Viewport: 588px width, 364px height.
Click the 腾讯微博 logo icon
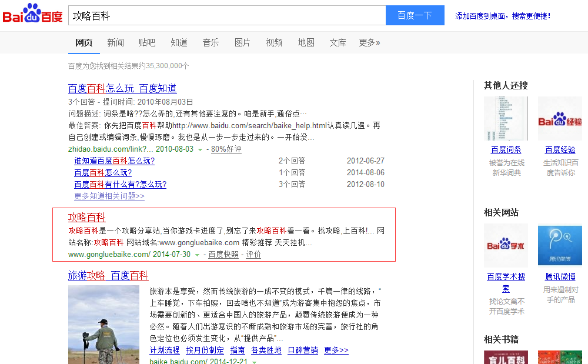point(560,245)
